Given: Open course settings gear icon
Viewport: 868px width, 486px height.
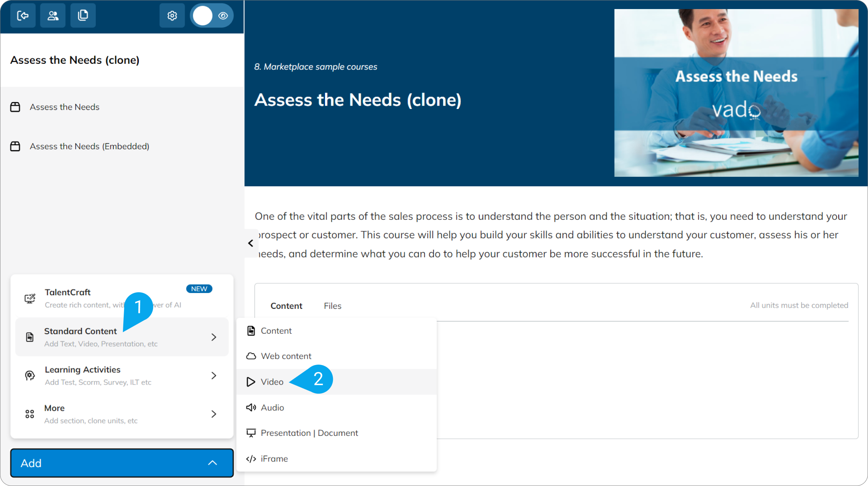Looking at the screenshot, I should (x=172, y=15).
